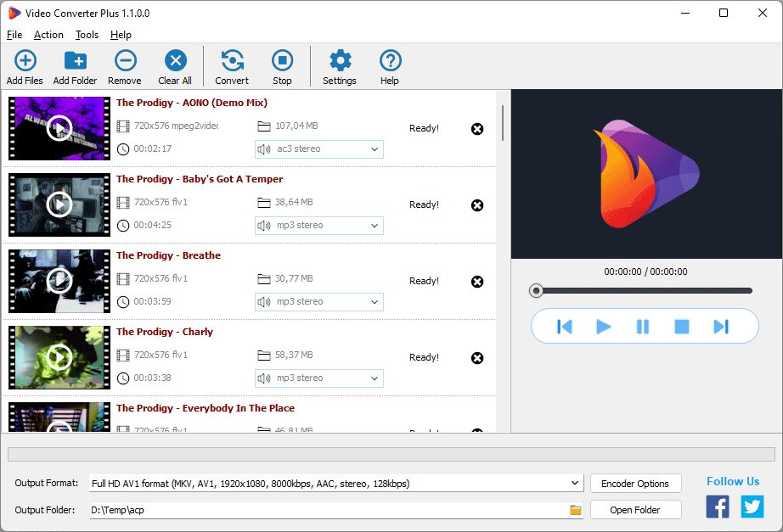
Task: Click the Encoder Options button
Action: pyautogui.click(x=635, y=483)
